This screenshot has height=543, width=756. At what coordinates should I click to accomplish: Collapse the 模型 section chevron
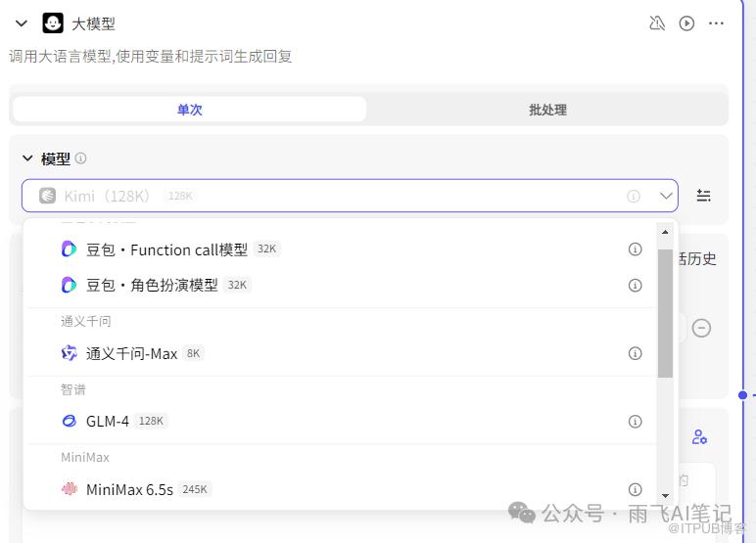pos(28,158)
